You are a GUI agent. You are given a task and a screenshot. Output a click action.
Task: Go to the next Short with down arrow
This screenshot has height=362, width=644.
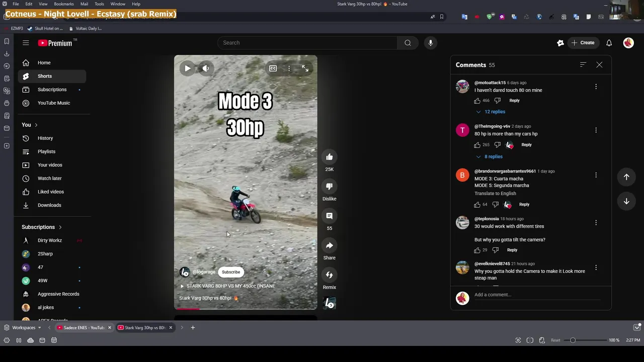click(626, 201)
